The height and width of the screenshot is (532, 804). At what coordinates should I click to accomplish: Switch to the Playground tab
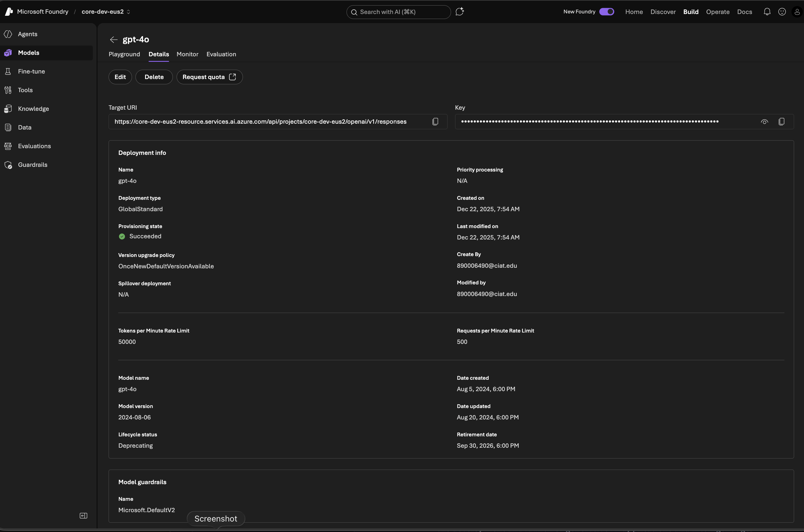click(x=124, y=54)
